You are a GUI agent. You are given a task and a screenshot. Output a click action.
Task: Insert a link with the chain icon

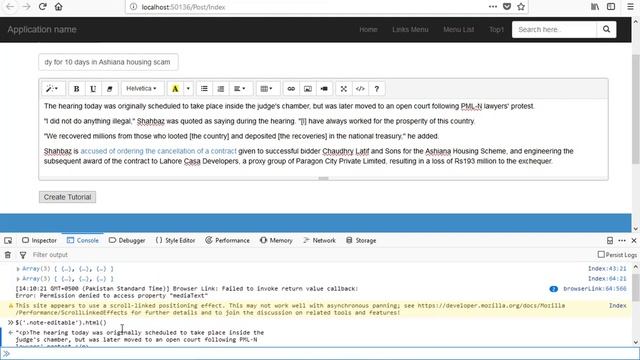click(291, 89)
